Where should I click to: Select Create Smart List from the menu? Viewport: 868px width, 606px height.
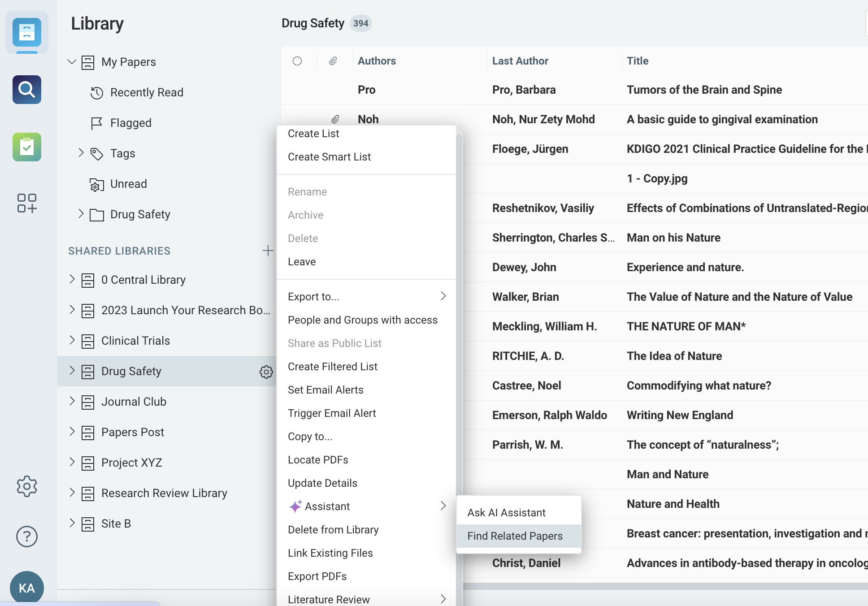[x=329, y=156]
